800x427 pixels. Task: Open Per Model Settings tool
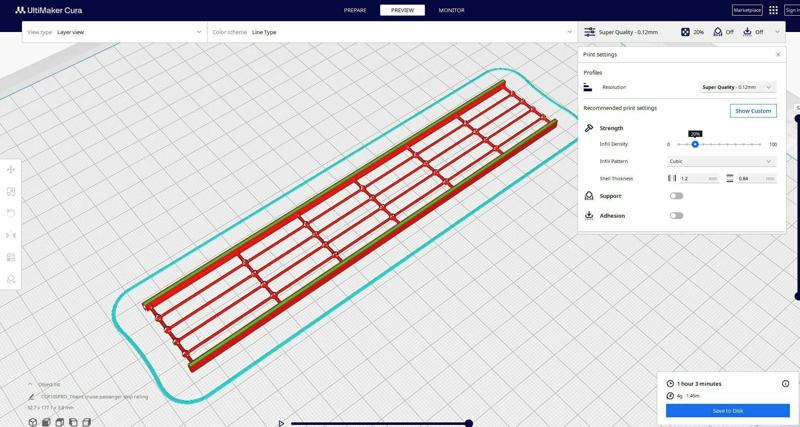[11, 257]
